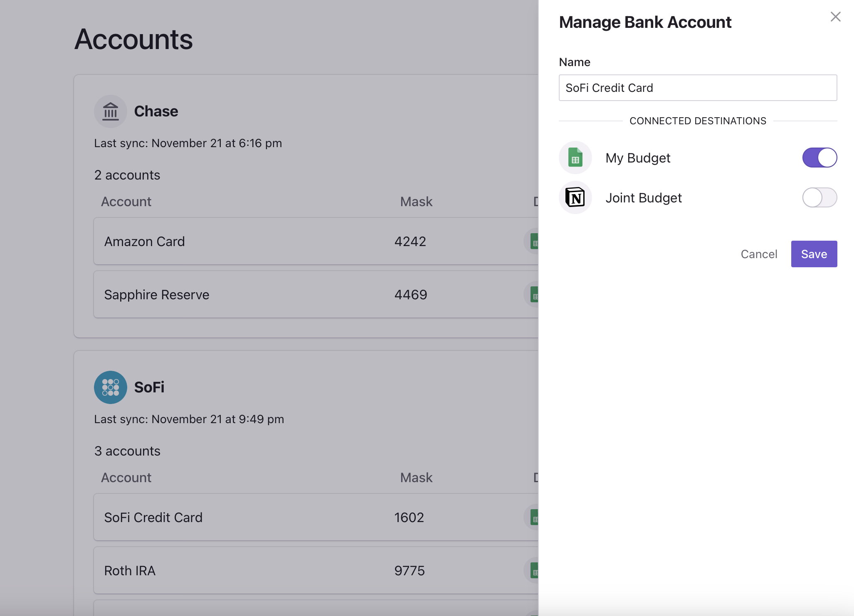Click the Name input field

click(x=698, y=88)
